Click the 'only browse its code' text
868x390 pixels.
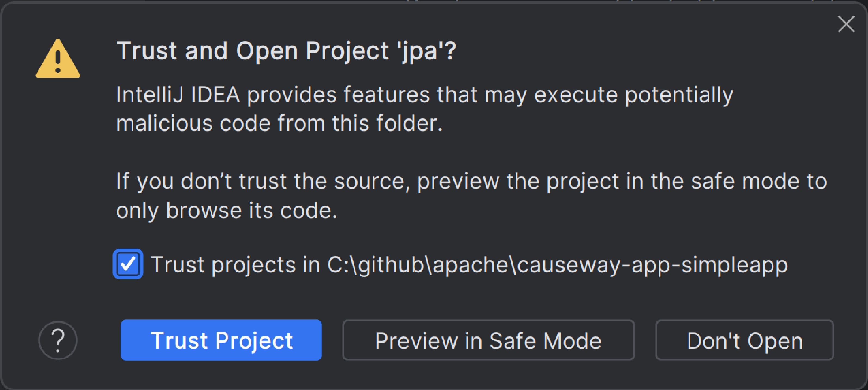[x=226, y=211]
